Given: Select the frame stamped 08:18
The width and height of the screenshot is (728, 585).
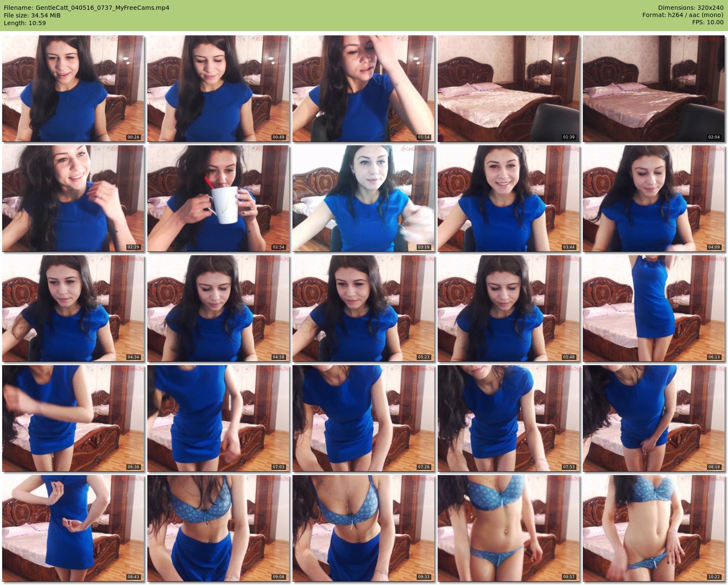Looking at the screenshot, I should [654, 418].
